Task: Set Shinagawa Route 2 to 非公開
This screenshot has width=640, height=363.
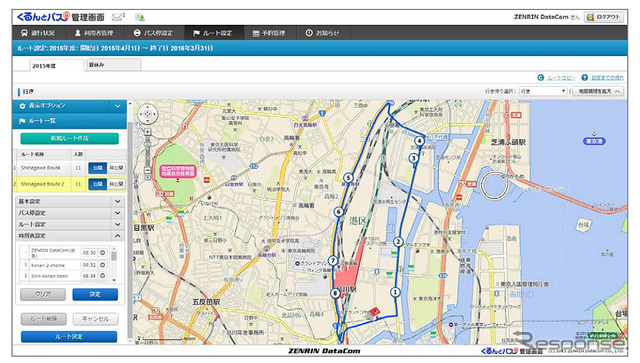Action: (116, 184)
